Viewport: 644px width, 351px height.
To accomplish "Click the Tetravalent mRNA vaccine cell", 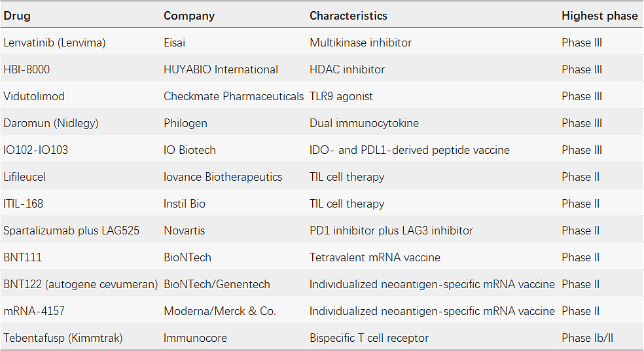I will (x=374, y=257).
